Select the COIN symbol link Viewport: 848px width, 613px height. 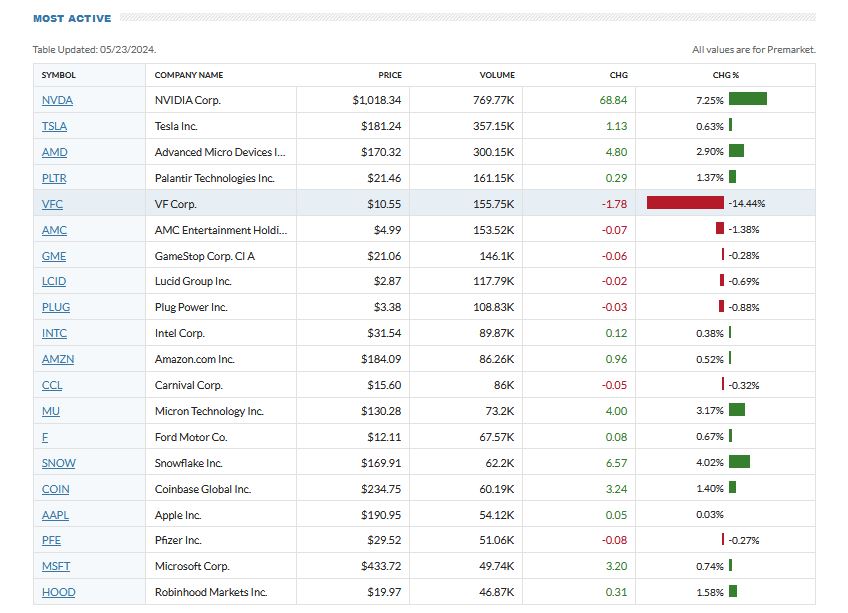(x=55, y=489)
